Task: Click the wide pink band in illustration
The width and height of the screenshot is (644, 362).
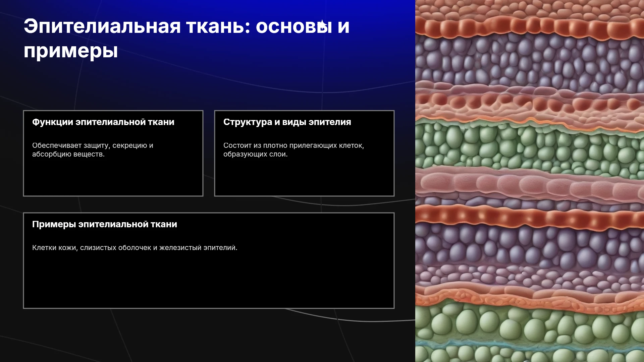Action: [530, 184]
